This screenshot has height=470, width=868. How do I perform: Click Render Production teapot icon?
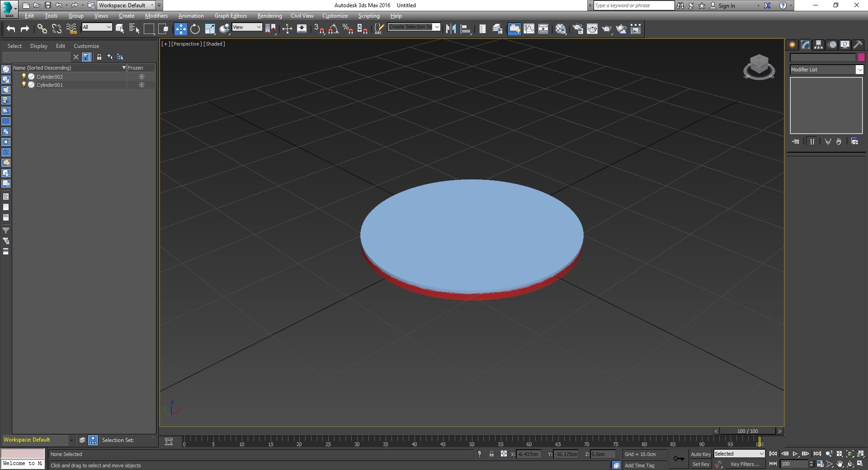pyautogui.click(x=607, y=29)
